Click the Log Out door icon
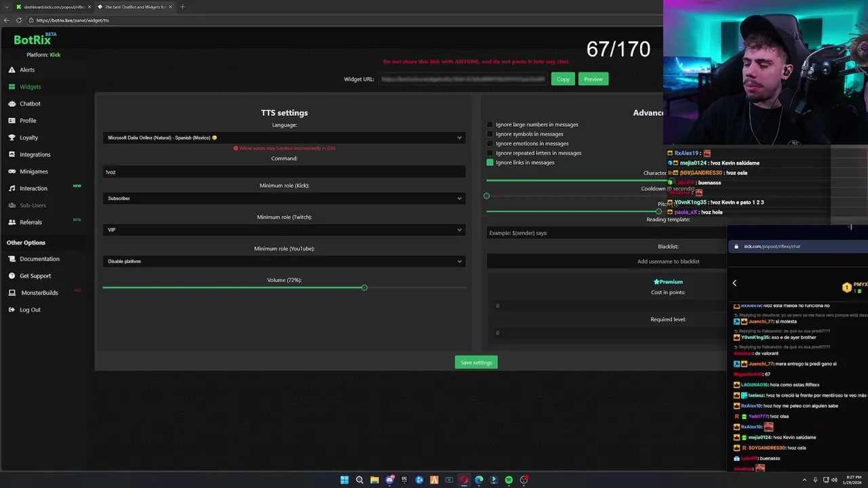The image size is (868, 488). click(12, 310)
